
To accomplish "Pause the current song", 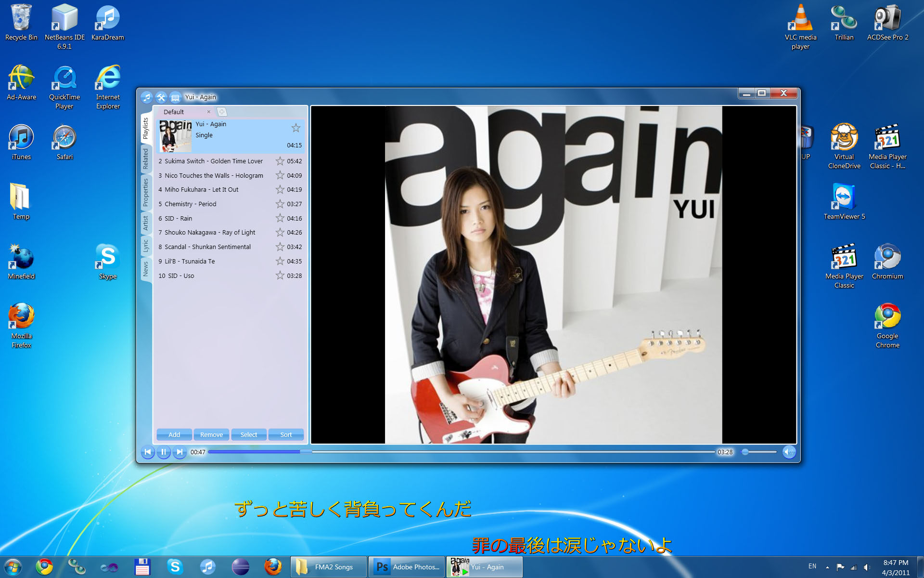I will point(164,452).
